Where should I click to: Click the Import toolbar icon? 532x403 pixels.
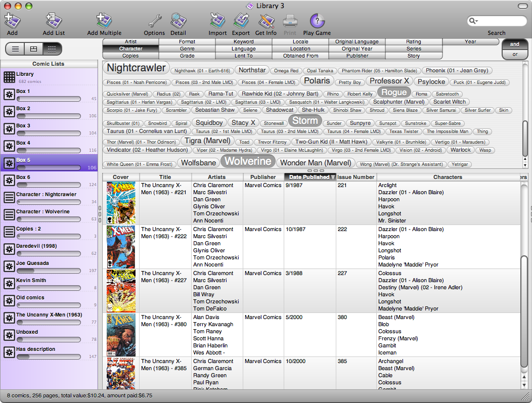[x=217, y=21]
